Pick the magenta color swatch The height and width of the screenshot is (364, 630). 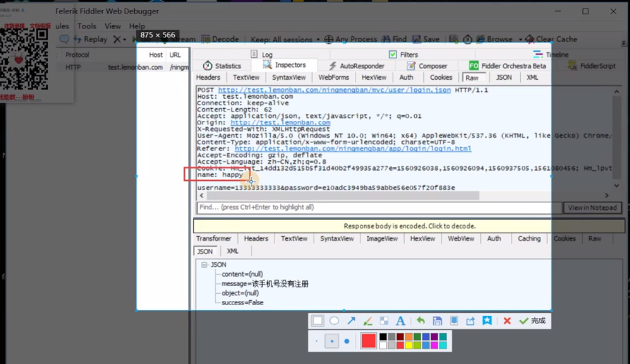pos(434,345)
